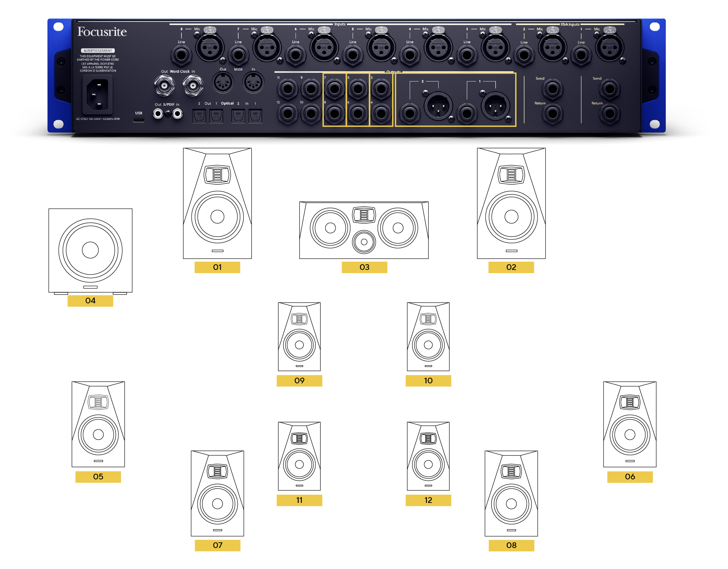Click the yellow 04 label
This screenshot has height=569, width=728.
tap(90, 301)
